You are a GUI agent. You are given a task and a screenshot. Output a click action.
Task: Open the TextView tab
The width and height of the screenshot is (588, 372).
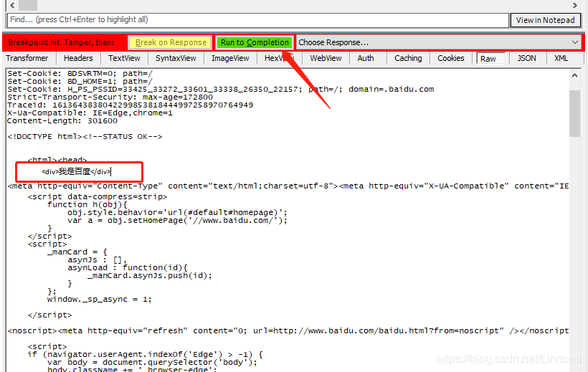[124, 58]
